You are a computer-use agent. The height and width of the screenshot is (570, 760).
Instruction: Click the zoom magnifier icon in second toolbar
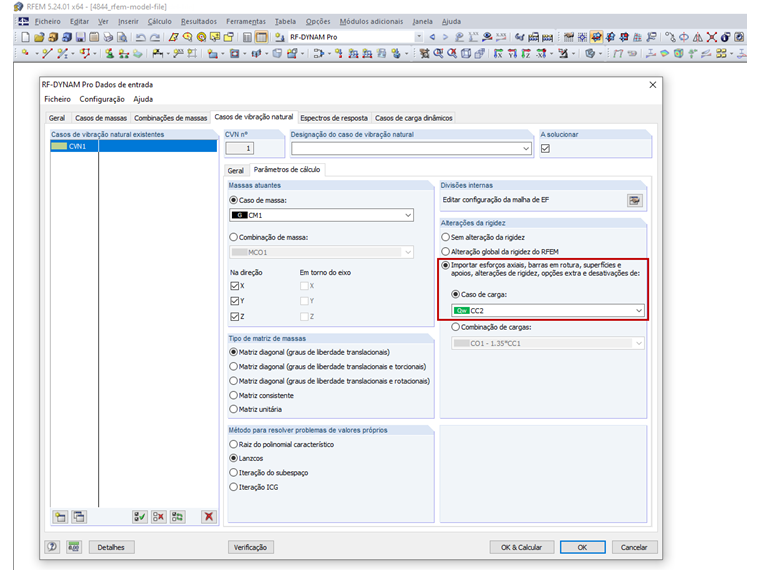tap(438, 53)
